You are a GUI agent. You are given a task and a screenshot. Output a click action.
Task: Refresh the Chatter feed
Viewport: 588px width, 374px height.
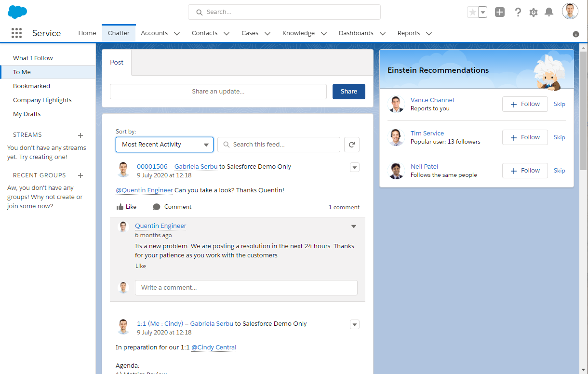point(351,144)
